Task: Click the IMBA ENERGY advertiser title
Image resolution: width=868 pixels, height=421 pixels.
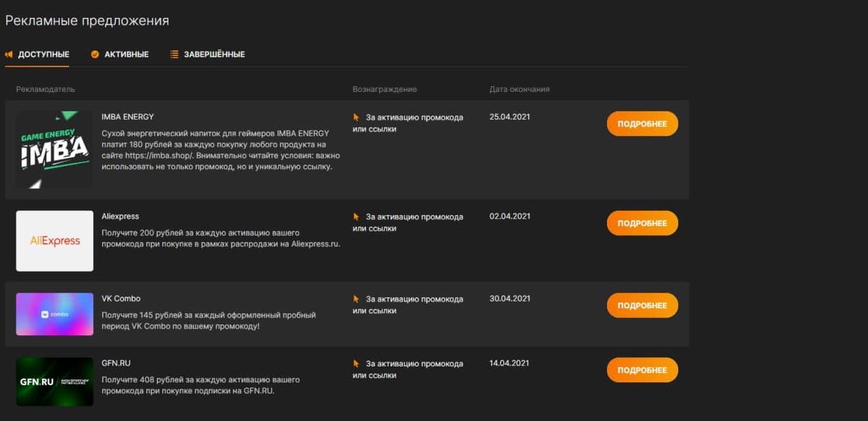Action: coord(128,118)
